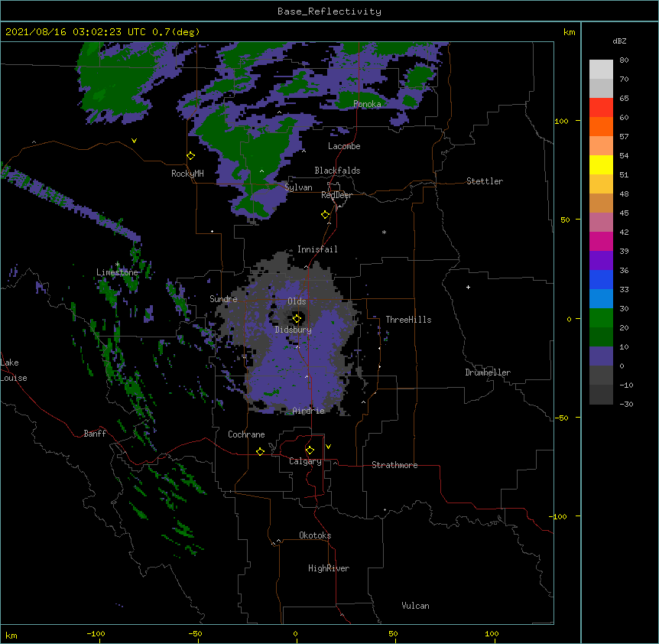Click the magenta 42 dBZ legend swatch

coord(601,241)
